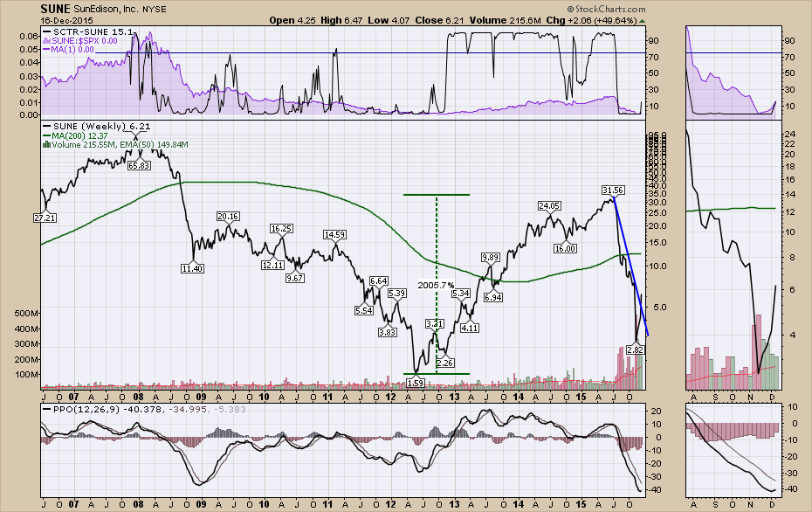Click the MA(200) 12.37 legend
This screenshot has width=812, height=512.
coord(76,135)
